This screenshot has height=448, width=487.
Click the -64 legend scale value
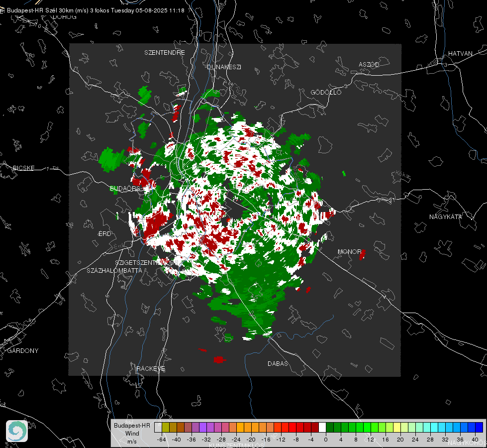[162, 440]
